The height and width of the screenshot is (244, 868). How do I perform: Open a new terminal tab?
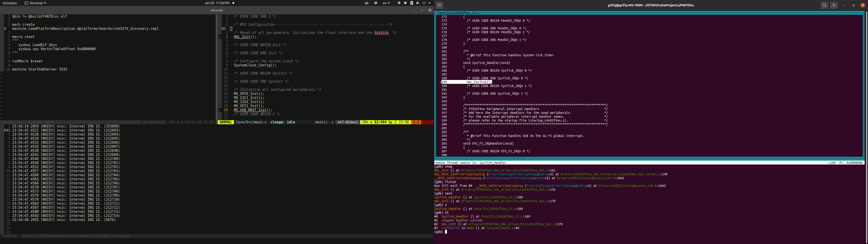pos(439,5)
